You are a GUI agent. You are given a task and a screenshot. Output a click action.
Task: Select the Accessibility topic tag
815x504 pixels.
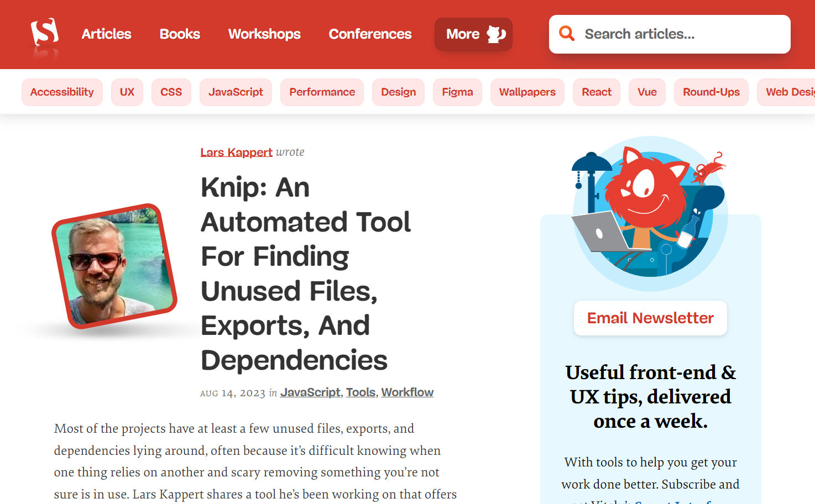click(62, 92)
